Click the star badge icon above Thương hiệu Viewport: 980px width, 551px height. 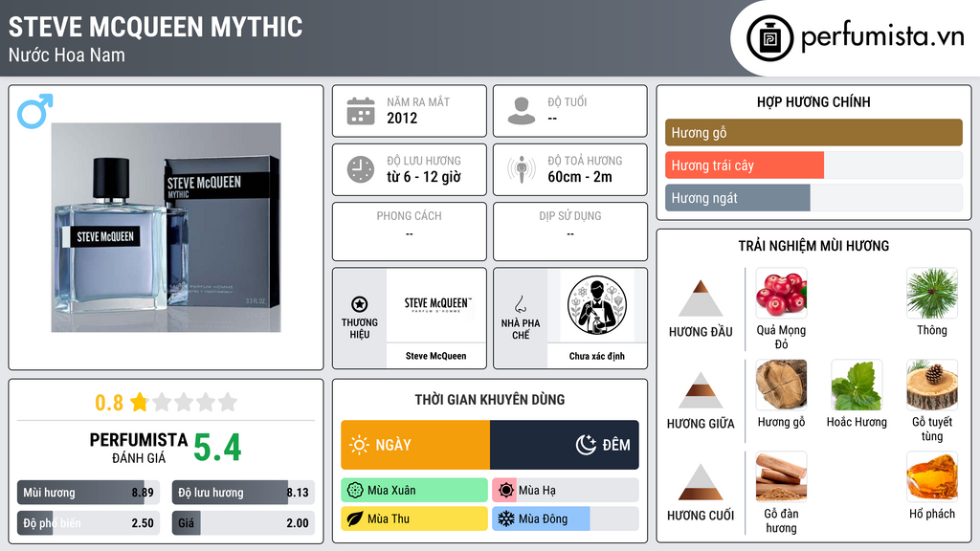click(x=360, y=304)
